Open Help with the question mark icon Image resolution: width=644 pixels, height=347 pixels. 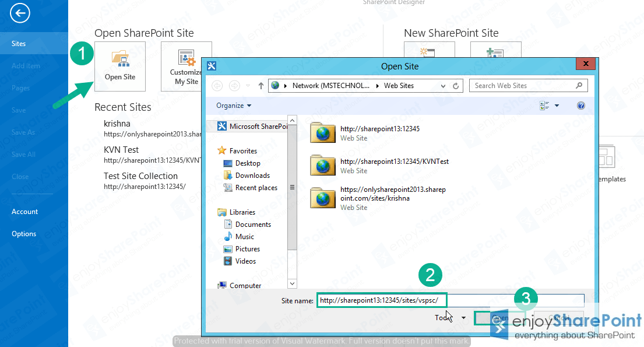coord(580,106)
